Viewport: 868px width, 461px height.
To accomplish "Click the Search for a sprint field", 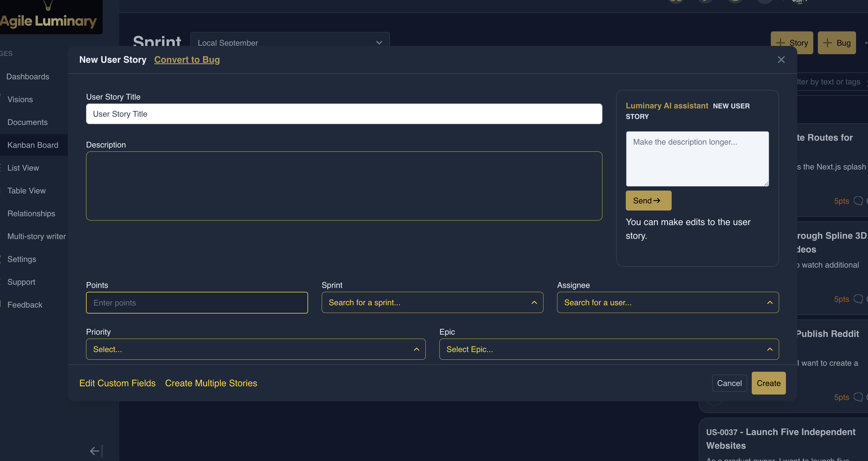I will (432, 302).
